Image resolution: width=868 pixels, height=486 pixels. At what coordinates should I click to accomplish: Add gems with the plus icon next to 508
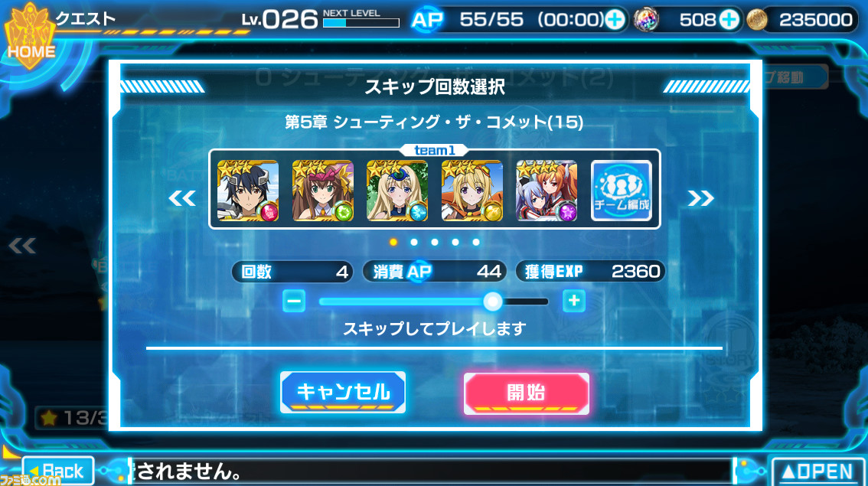(x=729, y=20)
